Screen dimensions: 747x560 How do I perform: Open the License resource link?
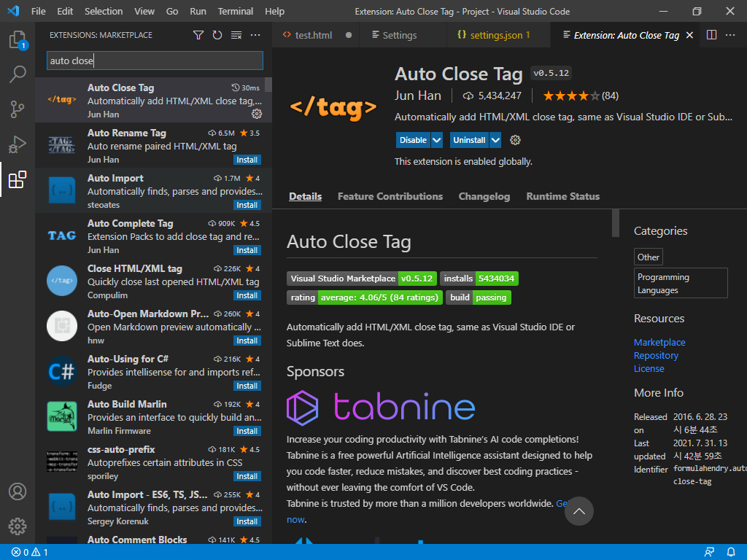tap(649, 368)
